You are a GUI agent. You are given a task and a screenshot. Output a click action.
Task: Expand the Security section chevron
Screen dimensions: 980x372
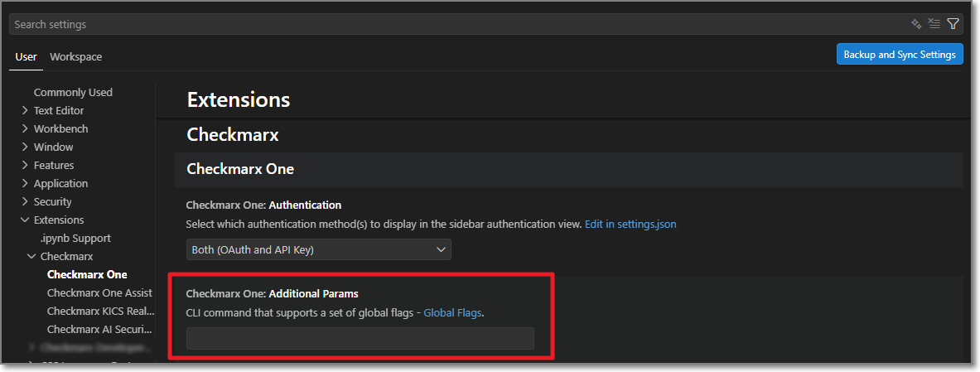tap(25, 201)
